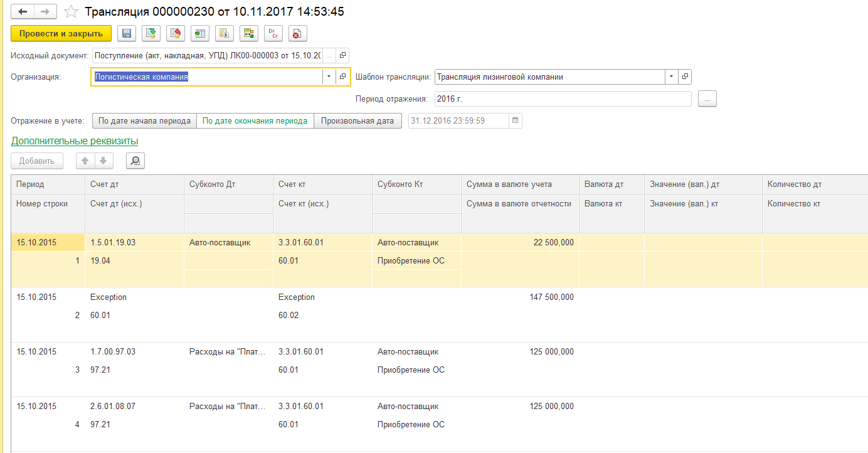Expand the Шаблон трансляции dropdown
The height and width of the screenshot is (453, 868).
(672, 77)
